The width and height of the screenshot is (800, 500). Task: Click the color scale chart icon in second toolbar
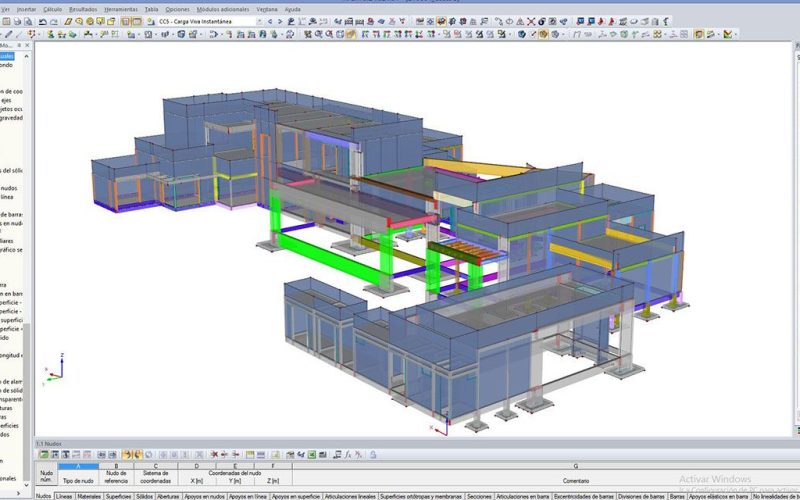tap(728, 34)
